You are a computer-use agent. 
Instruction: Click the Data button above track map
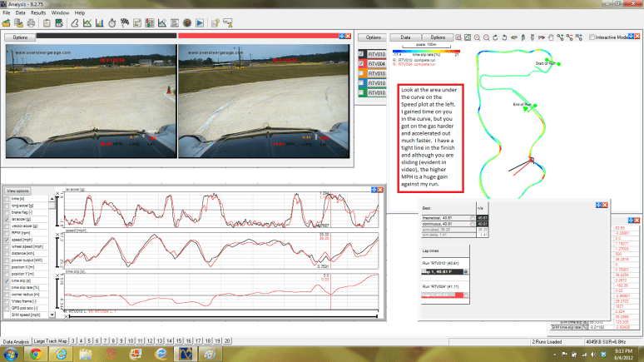click(x=407, y=37)
